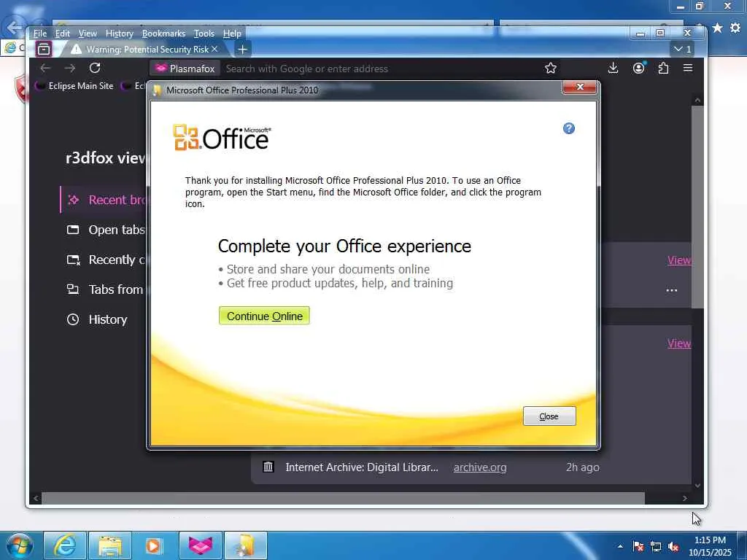The image size is (747, 560).
Task: Click the Office dialog help question icon
Action: point(569,128)
